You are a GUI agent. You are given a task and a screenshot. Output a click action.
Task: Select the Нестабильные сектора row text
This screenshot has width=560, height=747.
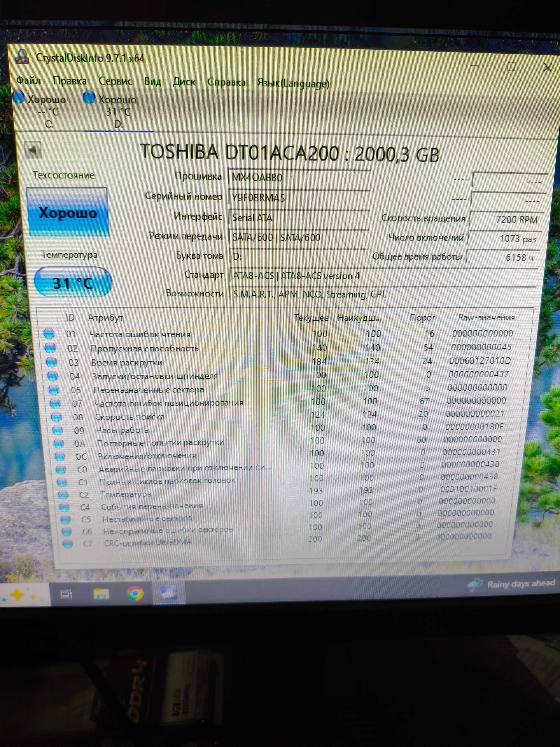click(147, 519)
